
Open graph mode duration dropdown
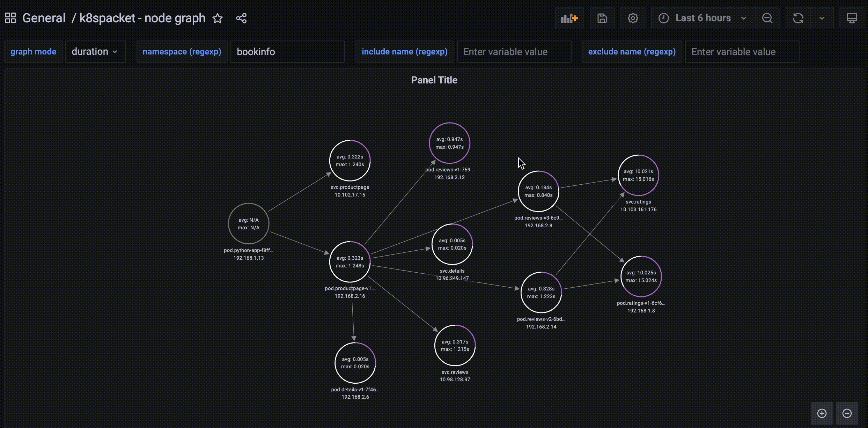pyautogui.click(x=95, y=52)
